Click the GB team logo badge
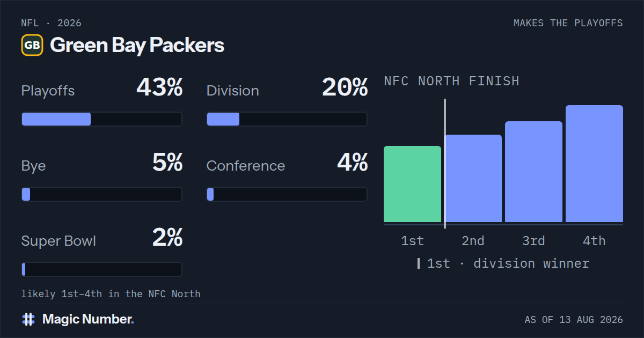Screen dimensions: 644x338 pyautogui.click(x=32, y=46)
